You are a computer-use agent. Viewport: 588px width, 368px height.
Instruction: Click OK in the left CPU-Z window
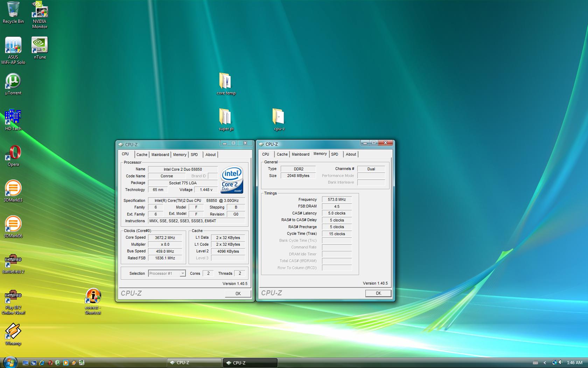[x=238, y=294]
